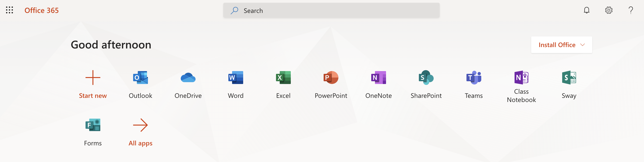Open the SharePoint app icon
644x162 pixels.
pyautogui.click(x=426, y=78)
